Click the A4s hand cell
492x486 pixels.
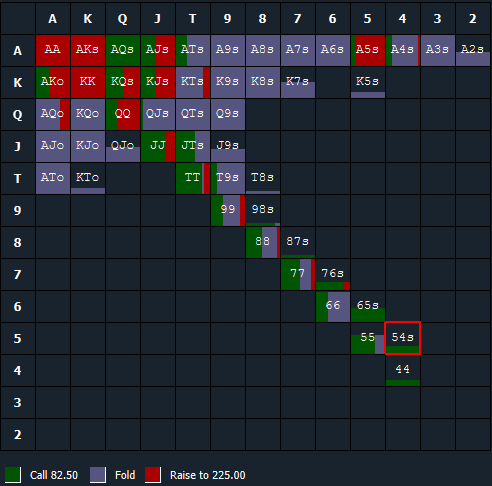(x=403, y=50)
